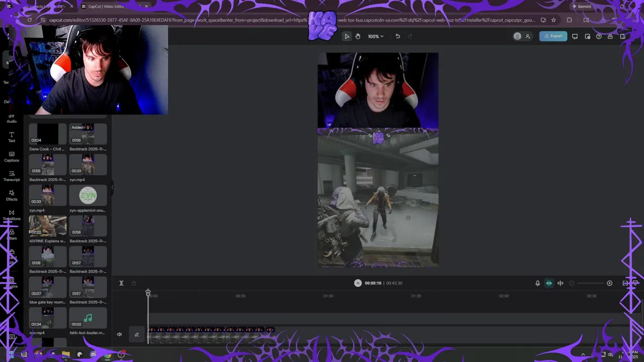The height and width of the screenshot is (362, 644).
Task: Open the taskbar volume icon
Action: [611, 354]
